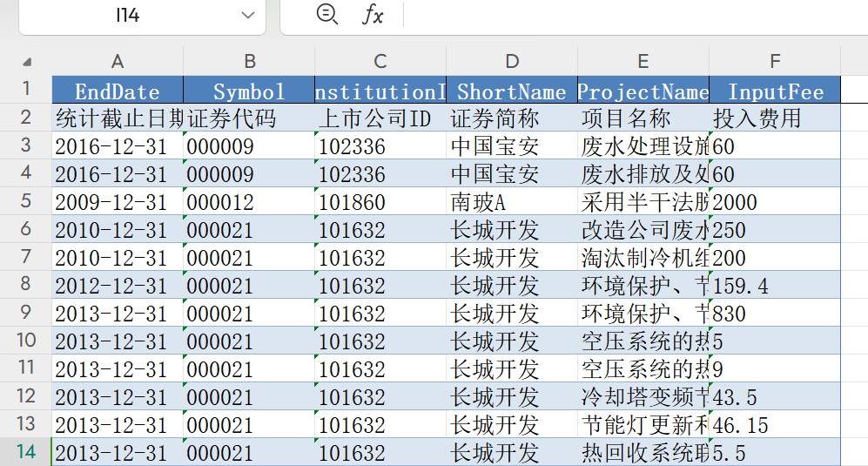Click the InputFee cell with 830
The image size is (868, 466).
(x=775, y=313)
